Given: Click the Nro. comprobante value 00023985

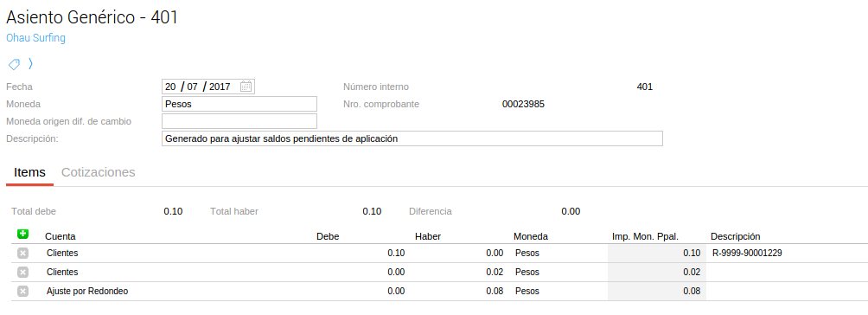Looking at the screenshot, I should click(523, 104).
